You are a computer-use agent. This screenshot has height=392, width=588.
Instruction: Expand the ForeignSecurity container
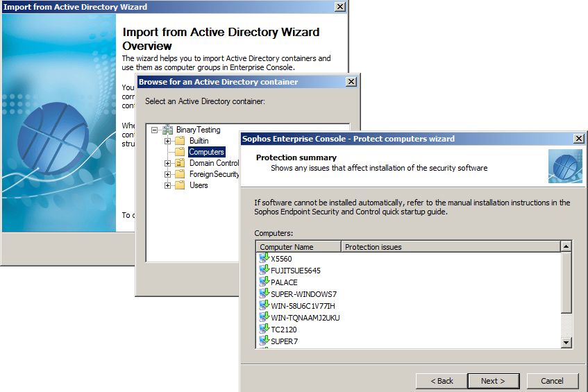(167, 175)
